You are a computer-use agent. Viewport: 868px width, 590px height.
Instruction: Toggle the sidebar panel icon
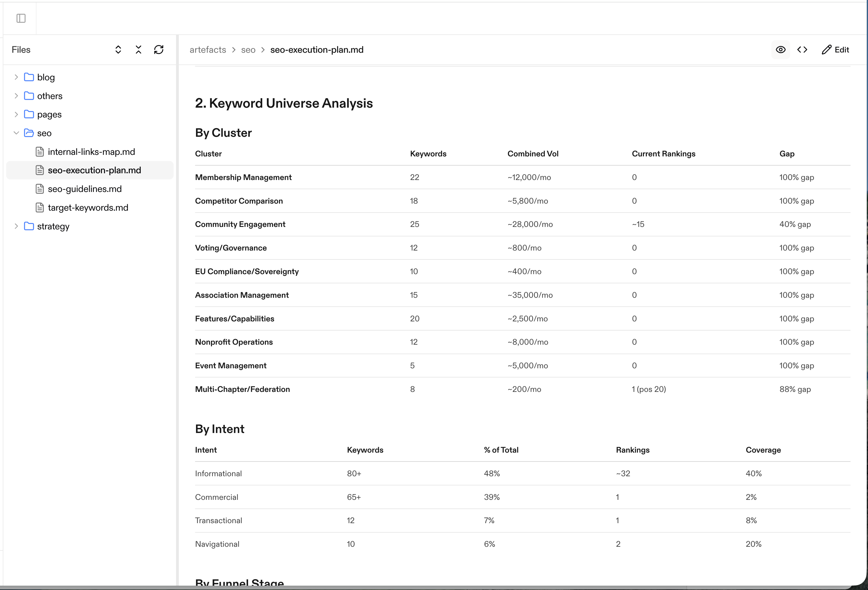click(21, 18)
